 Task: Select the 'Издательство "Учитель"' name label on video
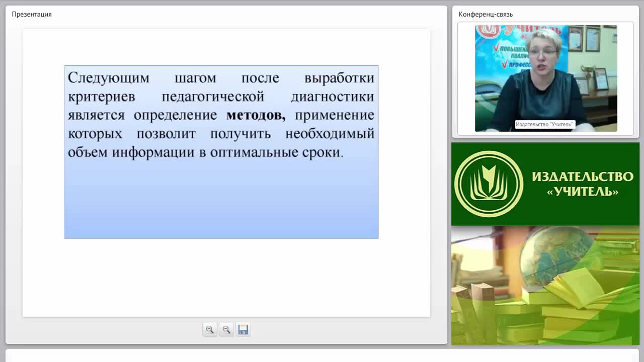pyautogui.click(x=544, y=124)
